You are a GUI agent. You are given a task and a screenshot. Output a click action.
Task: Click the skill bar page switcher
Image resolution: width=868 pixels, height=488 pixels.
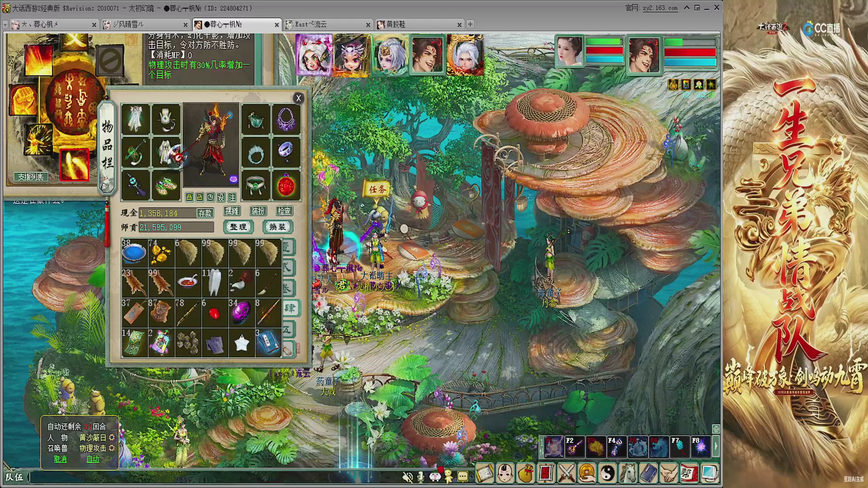pos(542,447)
